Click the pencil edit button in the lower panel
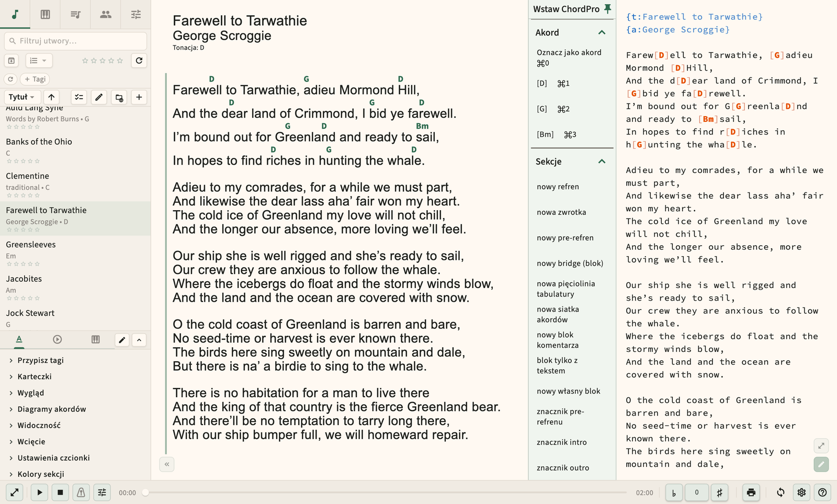 pos(122,340)
